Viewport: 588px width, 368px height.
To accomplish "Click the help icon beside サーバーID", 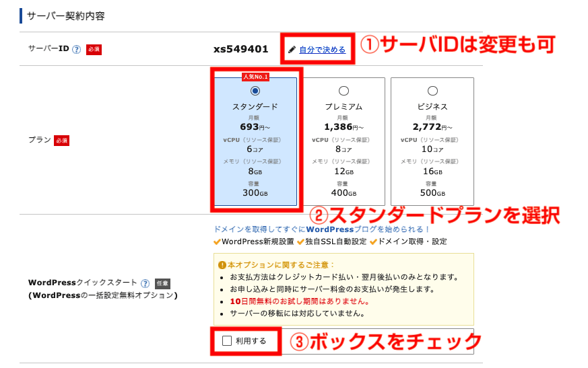I will (x=77, y=49).
